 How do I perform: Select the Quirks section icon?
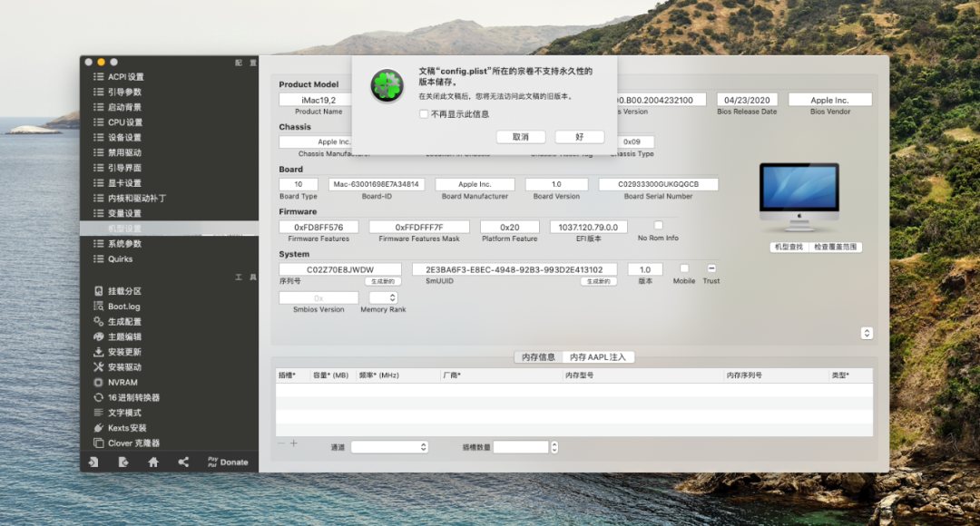pyautogui.click(x=98, y=258)
